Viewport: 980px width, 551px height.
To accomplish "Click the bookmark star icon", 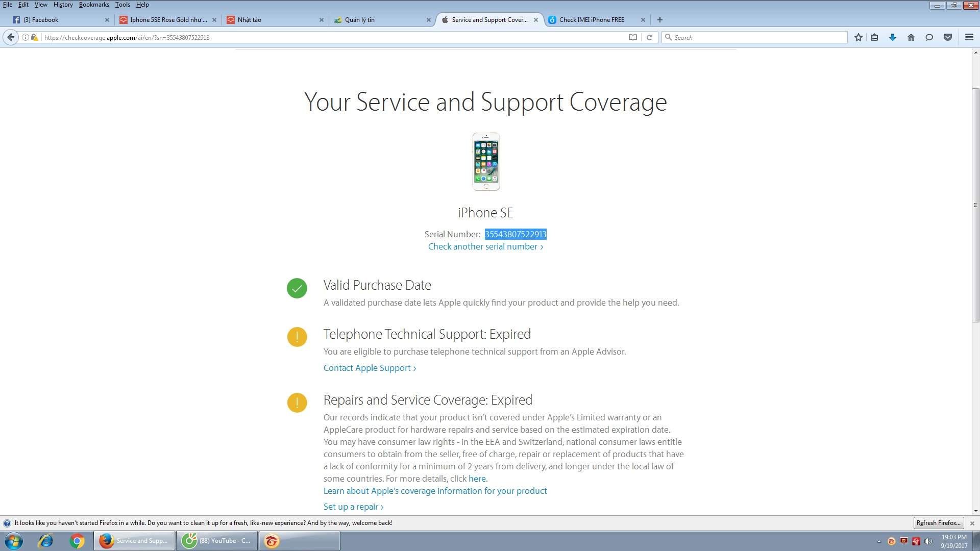I will 859,37.
